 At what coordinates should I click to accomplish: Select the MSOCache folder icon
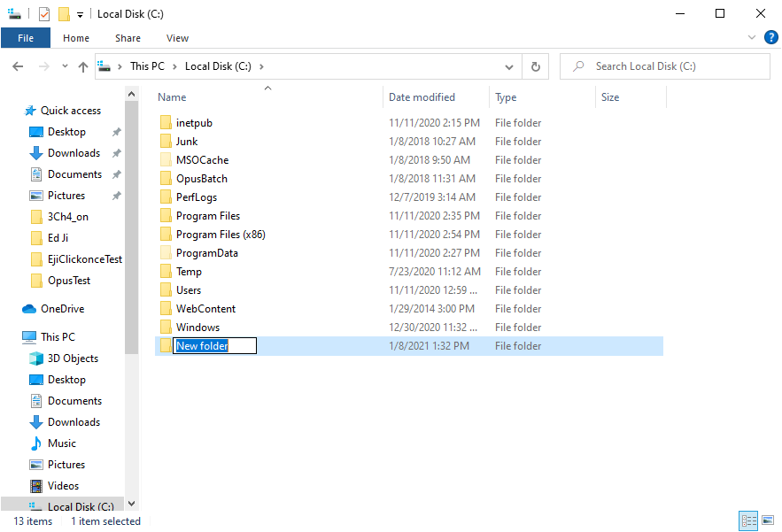[x=166, y=159]
